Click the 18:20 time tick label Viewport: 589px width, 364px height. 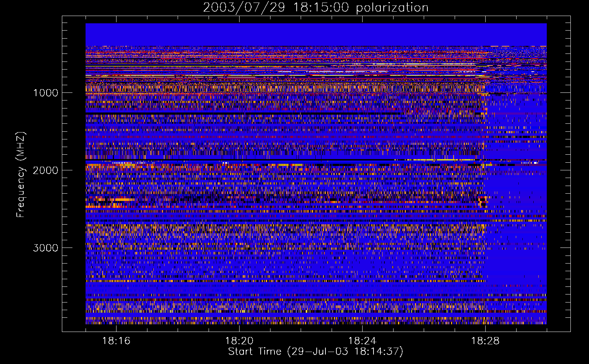[240, 341]
